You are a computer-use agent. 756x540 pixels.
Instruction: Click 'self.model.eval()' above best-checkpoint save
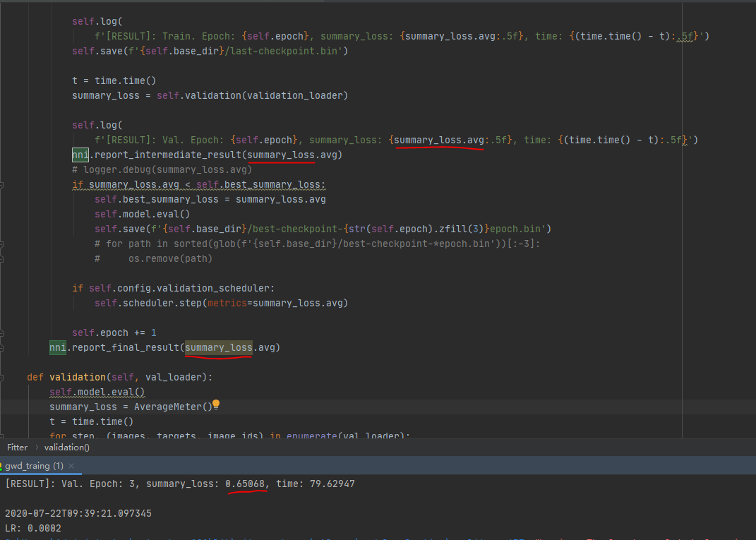[142, 214]
